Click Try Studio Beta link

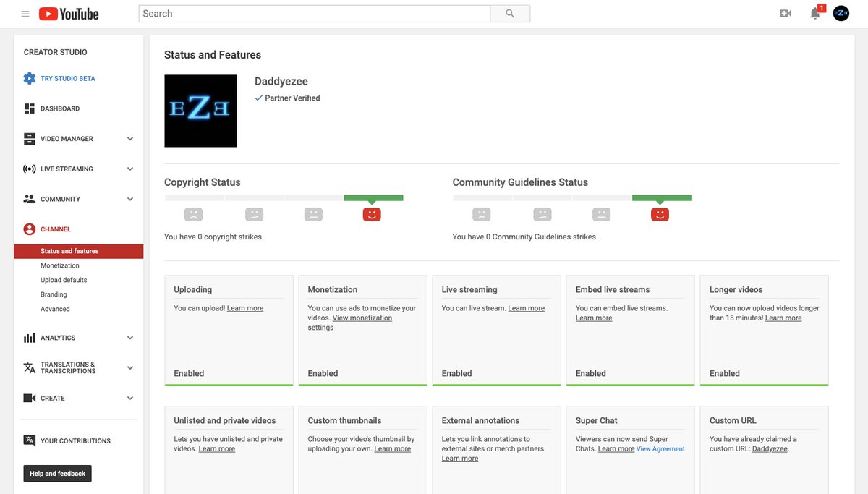(68, 78)
